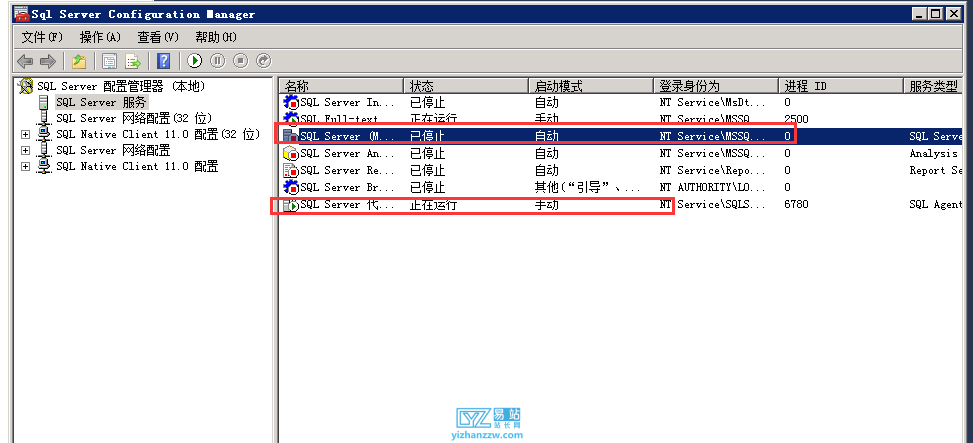Click 正在运行 status of SQL Server 代... row
The width and height of the screenshot is (973, 443).
coord(433,205)
